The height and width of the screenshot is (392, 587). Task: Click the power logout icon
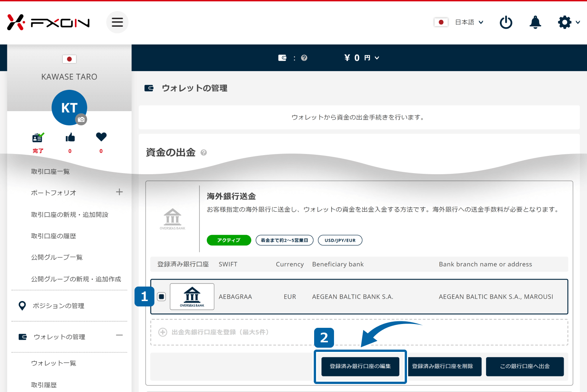(506, 22)
